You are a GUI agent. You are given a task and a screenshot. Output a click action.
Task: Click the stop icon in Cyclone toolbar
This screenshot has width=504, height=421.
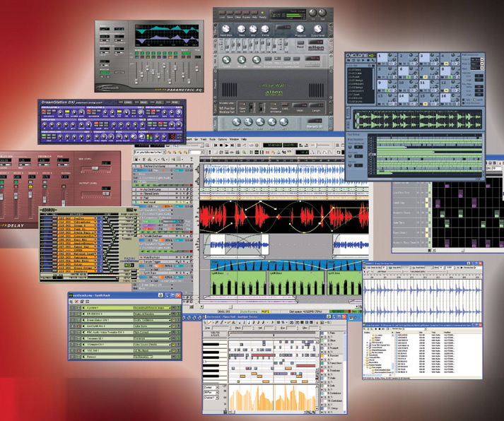(368, 60)
